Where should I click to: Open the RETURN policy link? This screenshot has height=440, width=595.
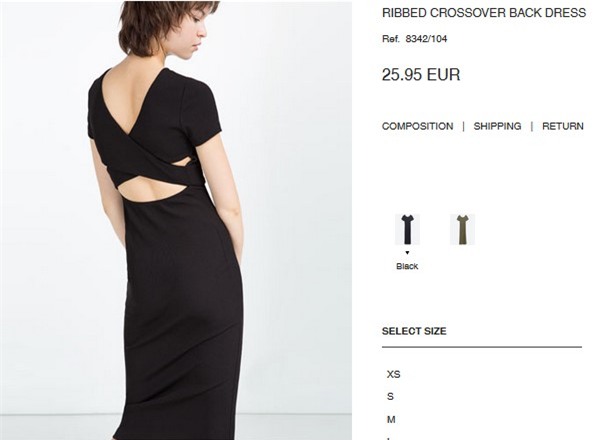coord(563,126)
